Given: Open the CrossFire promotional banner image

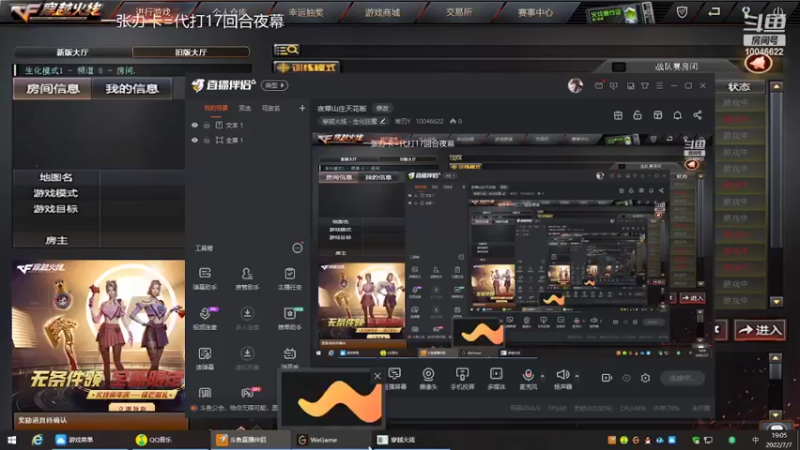Looking at the screenshot, I should [x=99, y=337].
